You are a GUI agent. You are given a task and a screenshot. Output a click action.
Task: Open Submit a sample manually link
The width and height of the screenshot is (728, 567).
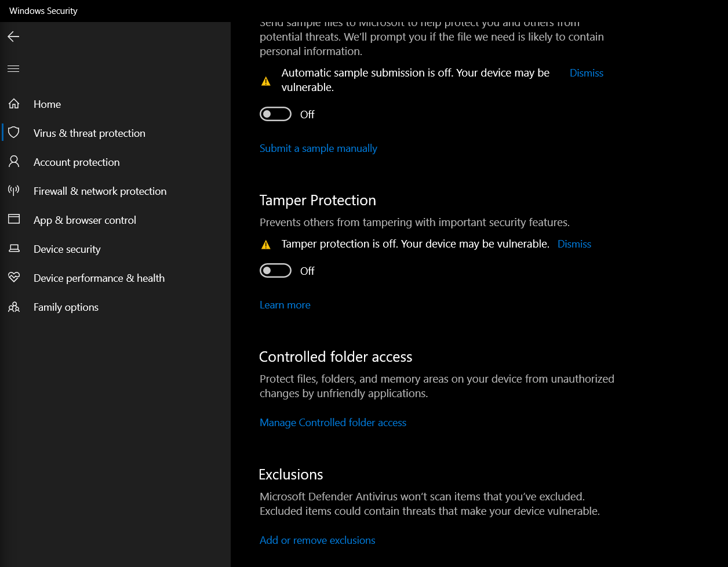pyautogui.click(x=318, y=148)
